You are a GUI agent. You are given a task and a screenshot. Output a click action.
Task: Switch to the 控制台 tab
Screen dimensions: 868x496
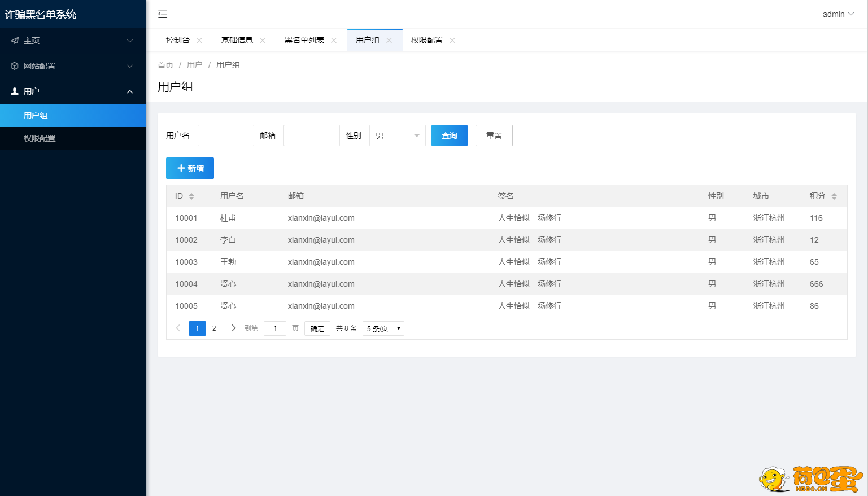point(178,40)
